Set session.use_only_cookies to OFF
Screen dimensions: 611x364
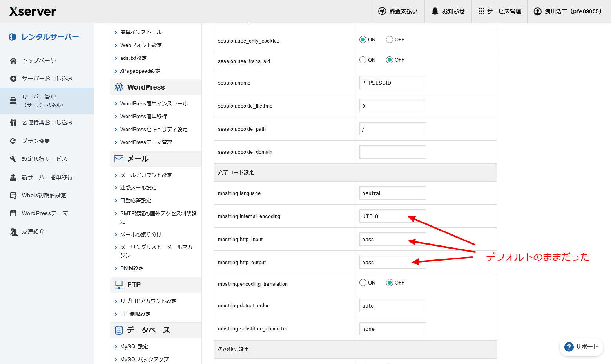pos(390,40)
